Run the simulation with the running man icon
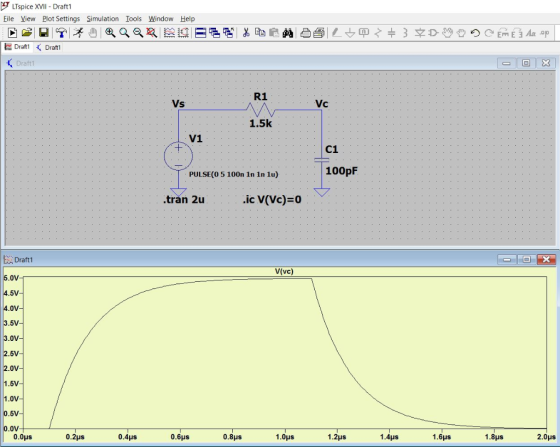This screenshot has height=447, width=560. point(78,33)
